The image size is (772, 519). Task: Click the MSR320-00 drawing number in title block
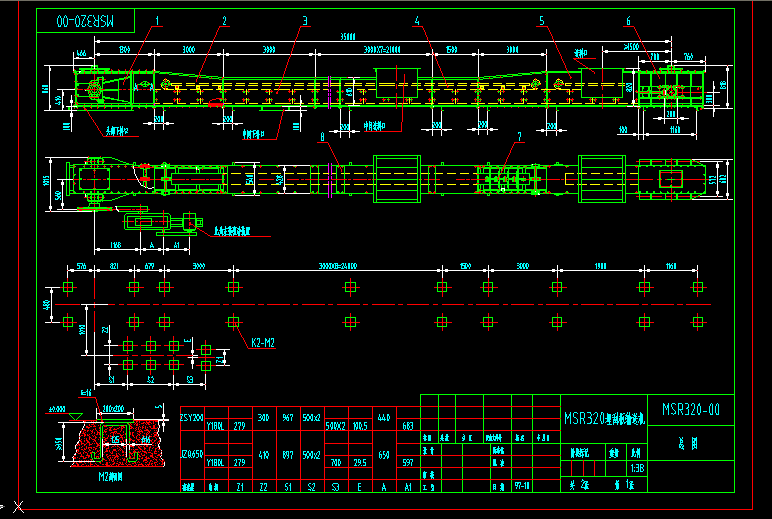point(691,410)
